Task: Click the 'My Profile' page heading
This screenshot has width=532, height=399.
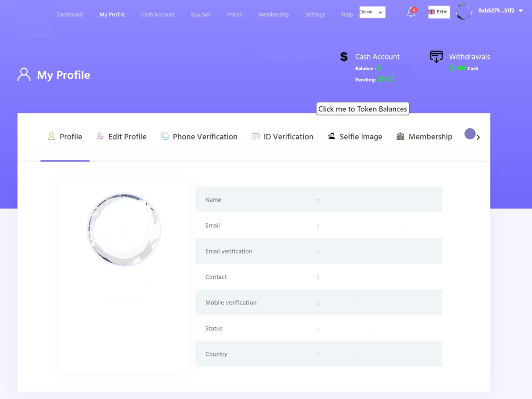Action: coord(63,75)
